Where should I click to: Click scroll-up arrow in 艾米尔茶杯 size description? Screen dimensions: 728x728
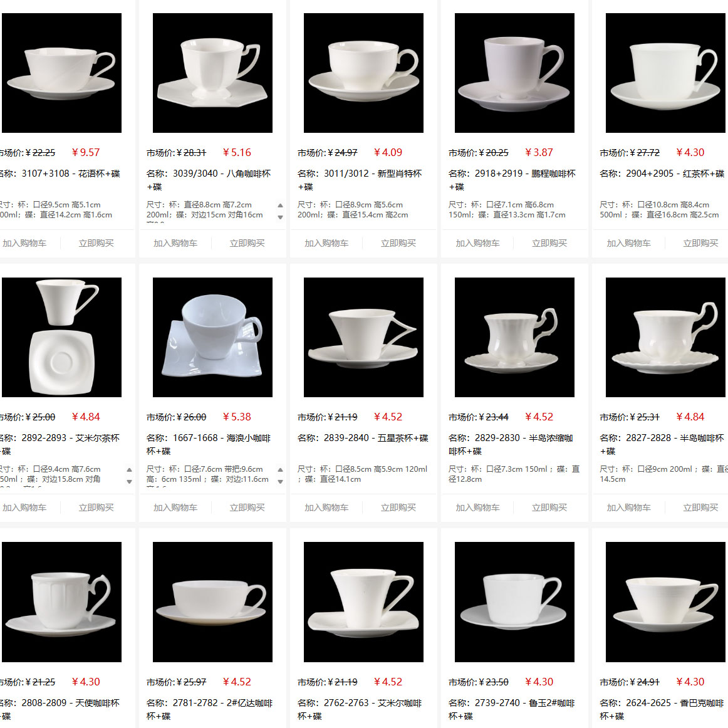(x=130, y=470)
